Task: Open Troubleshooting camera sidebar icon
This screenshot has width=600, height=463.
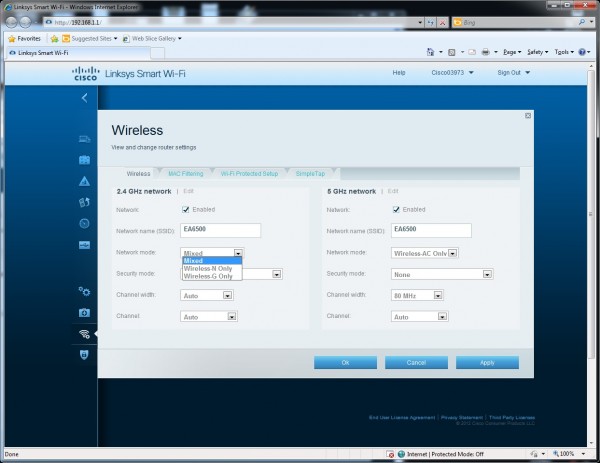Action: click(x=85, y=313)
